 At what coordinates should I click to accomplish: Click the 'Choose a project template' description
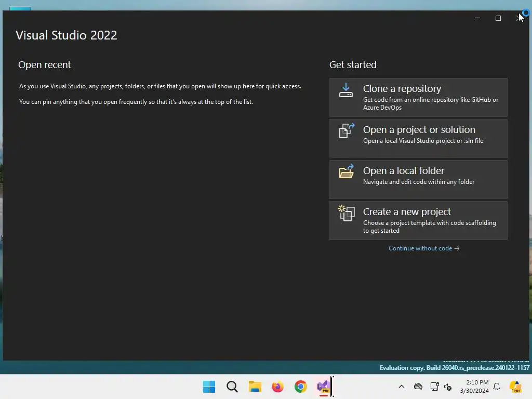point(430,227)
